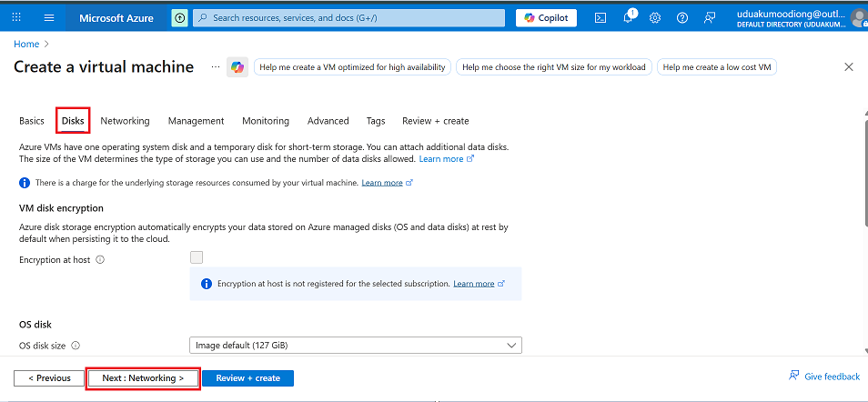The height and width of the screenshot is (402, 868).
Task: Open the portal hamburger menu
Action: [49, 17]
